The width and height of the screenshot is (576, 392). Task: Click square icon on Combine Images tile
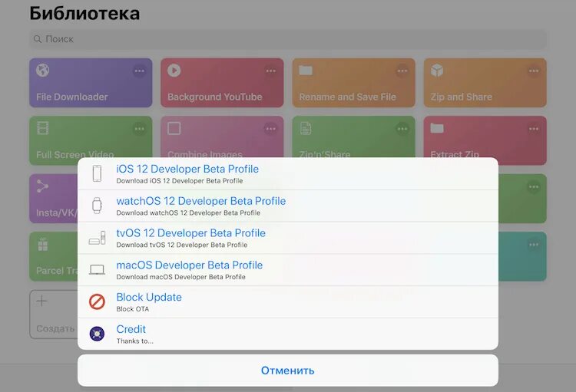click(174, 128)
